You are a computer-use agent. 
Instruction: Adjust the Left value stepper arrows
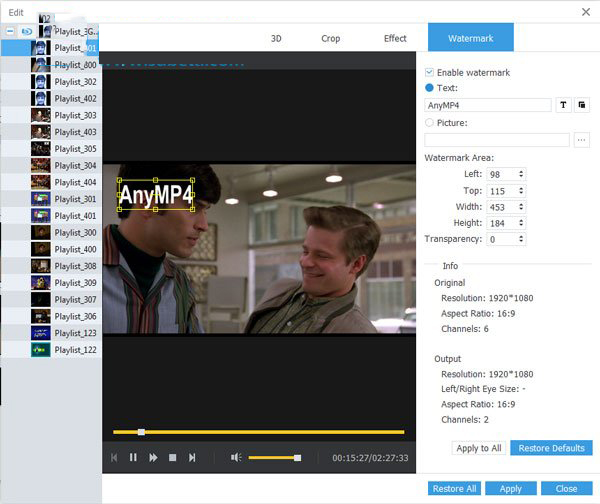tap(521, 174)
